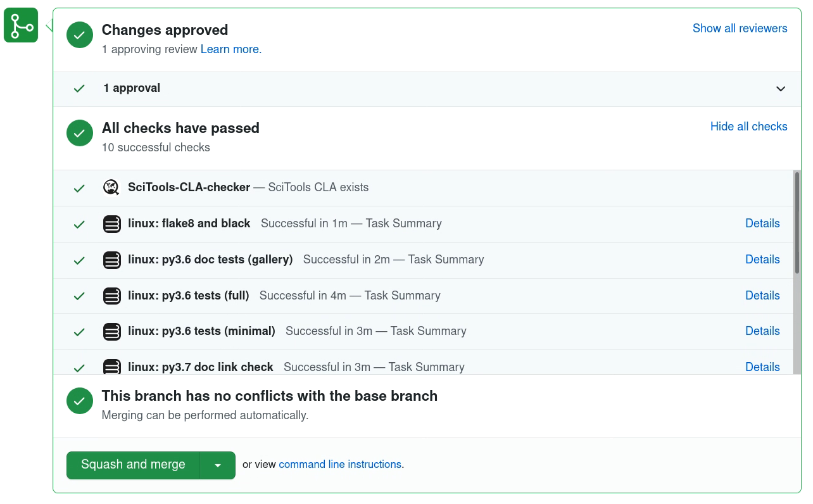Click the Changes approved green check circle
Screen dimensions: 813x504
point(80,35)
